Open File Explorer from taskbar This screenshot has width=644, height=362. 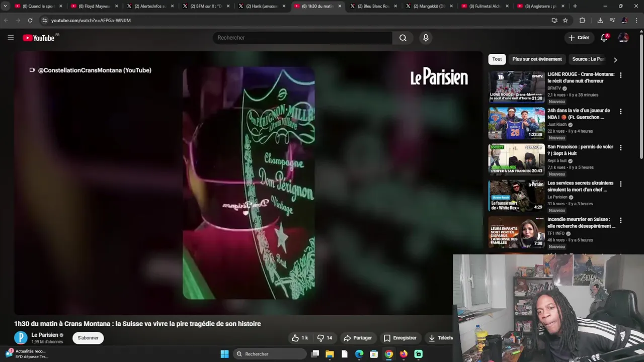coord(330,354)
